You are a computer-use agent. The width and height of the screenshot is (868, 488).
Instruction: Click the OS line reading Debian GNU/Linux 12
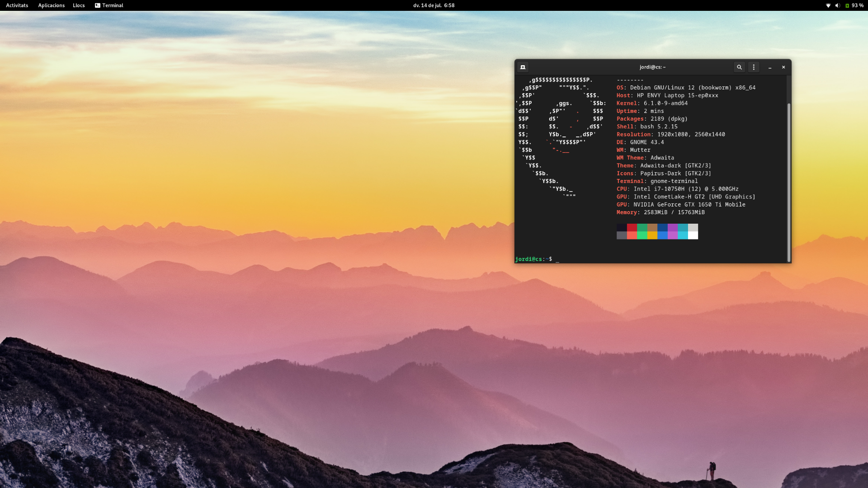[686, 88]
